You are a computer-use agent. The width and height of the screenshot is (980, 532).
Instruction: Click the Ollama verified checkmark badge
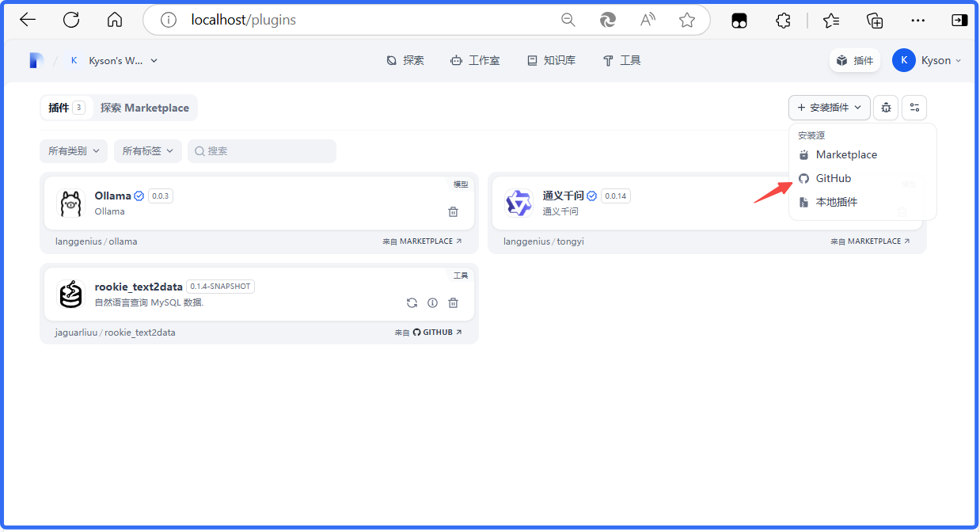[139, 196]
